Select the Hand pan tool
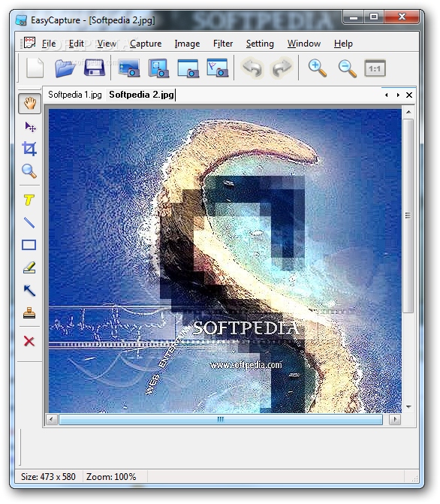This screenshot has width=440, height=504. [29, 104]
